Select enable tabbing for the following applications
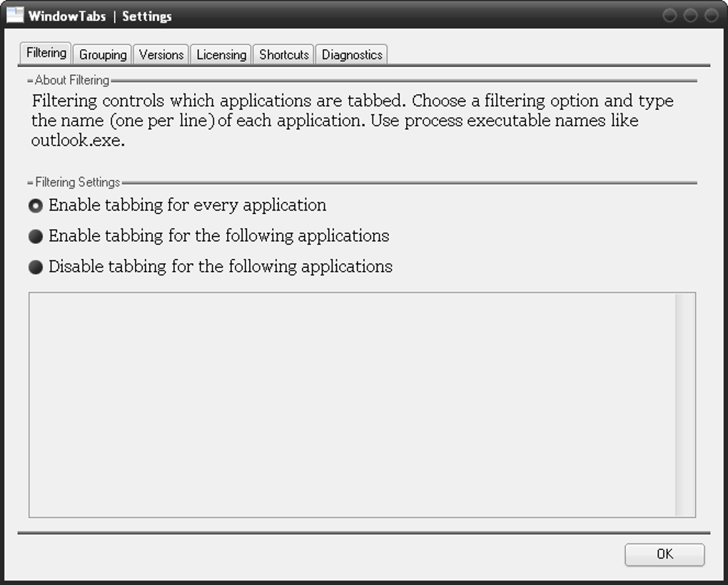The image size is (728, 585). [x=35, y=236]
